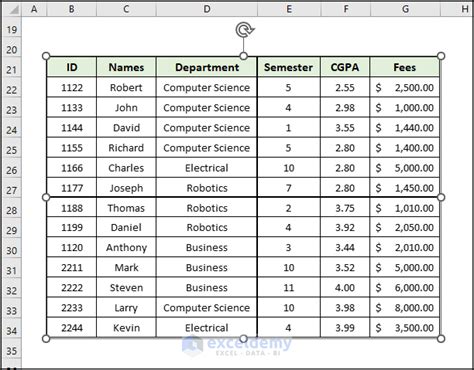Click the ID 1199 cell
Image resolution: width=474 pixels, height=370 pixels.
pos(72,227)
